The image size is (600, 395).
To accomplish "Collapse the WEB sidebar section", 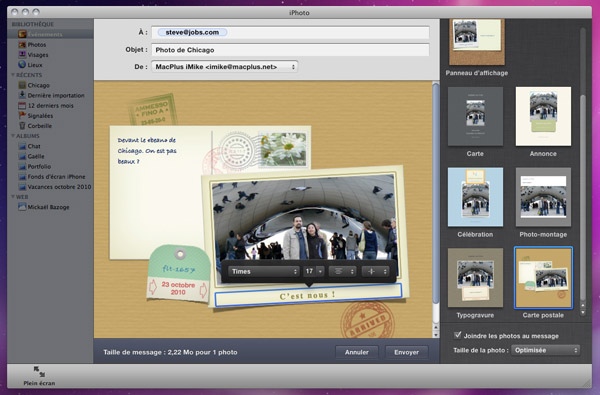I will [x=13, y=197].
